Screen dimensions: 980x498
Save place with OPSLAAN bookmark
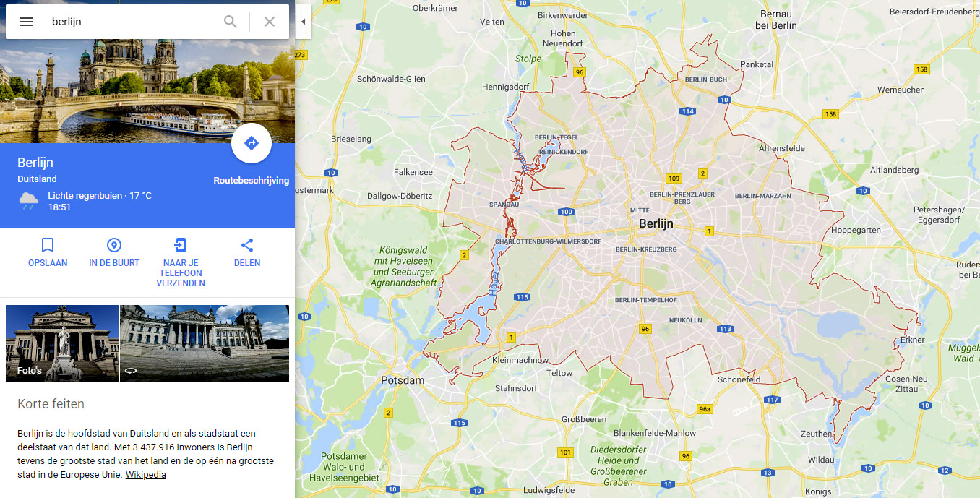point(48,252)
